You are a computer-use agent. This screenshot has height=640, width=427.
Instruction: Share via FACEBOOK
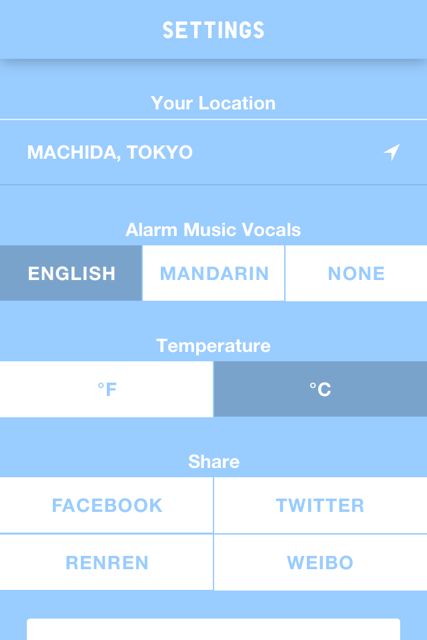point(107,505)
